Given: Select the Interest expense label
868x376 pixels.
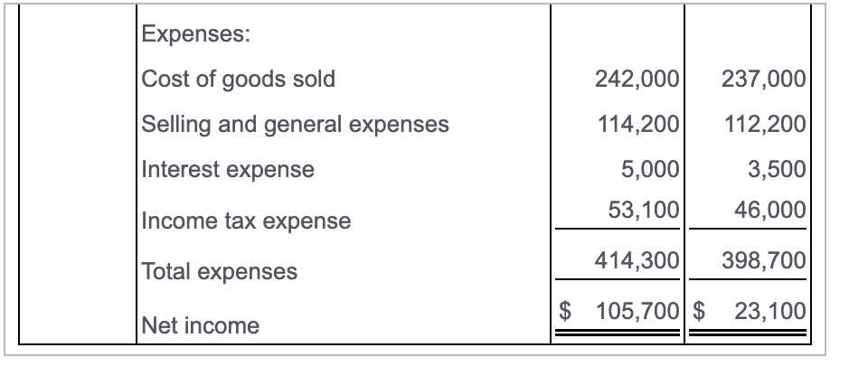Looking at the screenshot, I should [x=228, y=169].
